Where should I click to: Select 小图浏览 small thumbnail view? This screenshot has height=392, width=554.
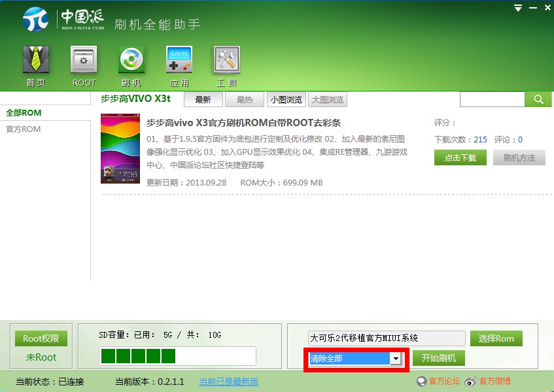286,99
